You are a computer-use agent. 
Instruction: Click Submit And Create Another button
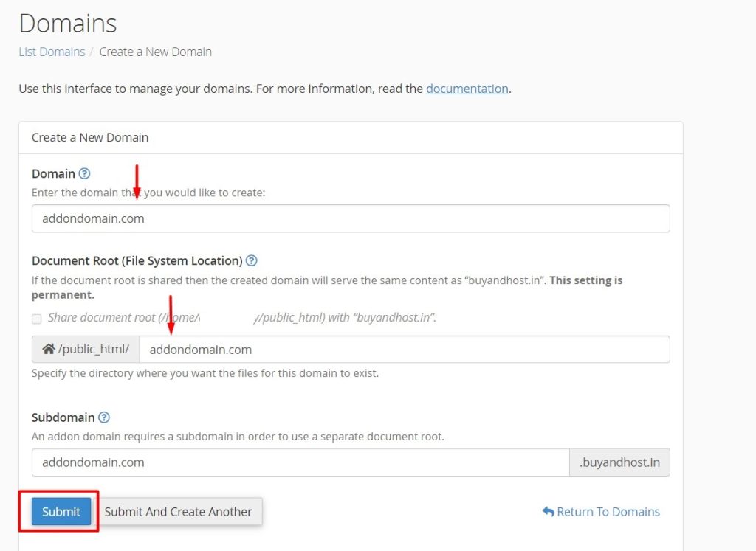pyautogui.click(x=179, y=512)
